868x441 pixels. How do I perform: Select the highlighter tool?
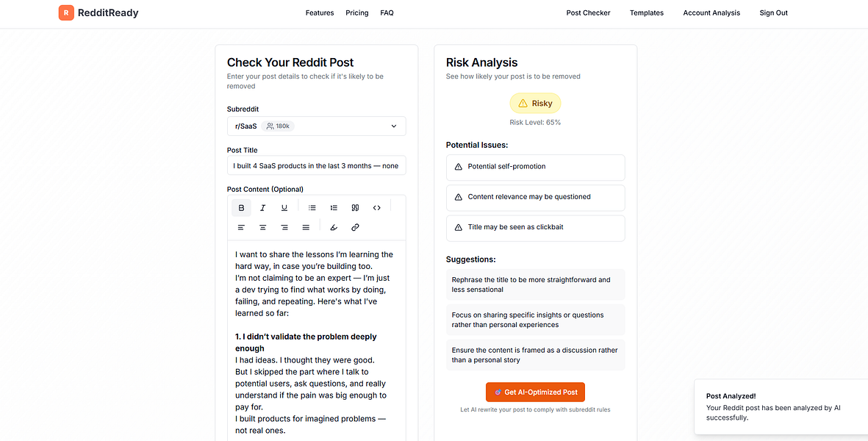pos(334,228)
